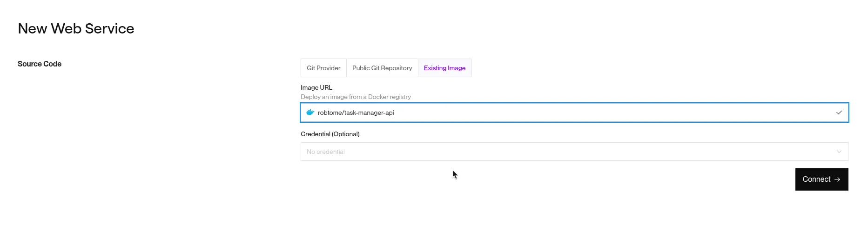Switch to the Git Provider tab
Image resolution: width=868 pixels, height=225 pixels.
coord(323,68)
